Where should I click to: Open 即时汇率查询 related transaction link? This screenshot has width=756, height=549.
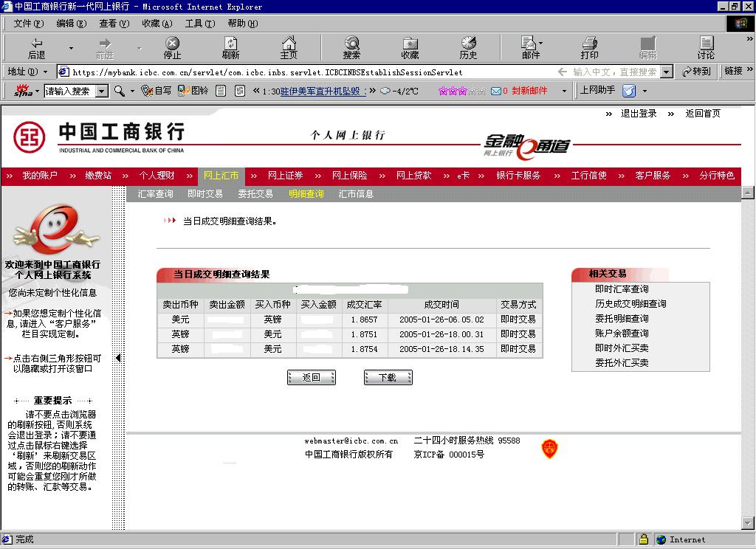(x=622, y=289)
